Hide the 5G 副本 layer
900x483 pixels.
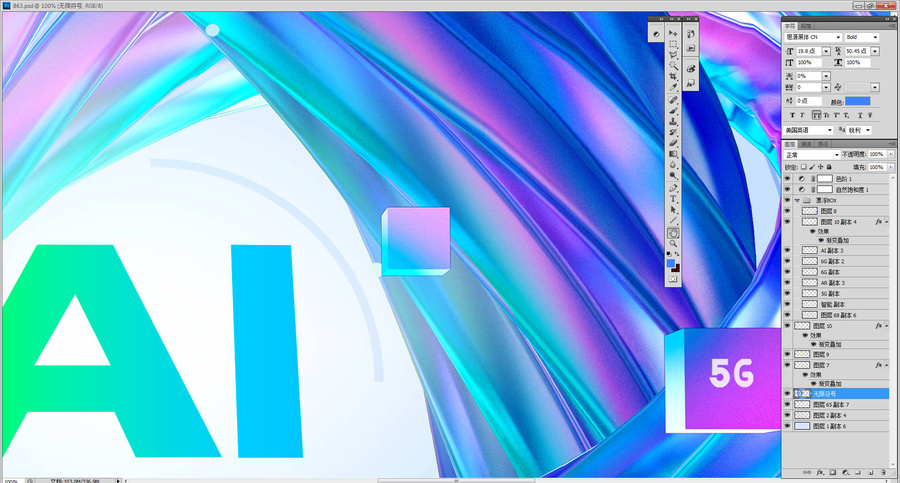click(788, 293)
